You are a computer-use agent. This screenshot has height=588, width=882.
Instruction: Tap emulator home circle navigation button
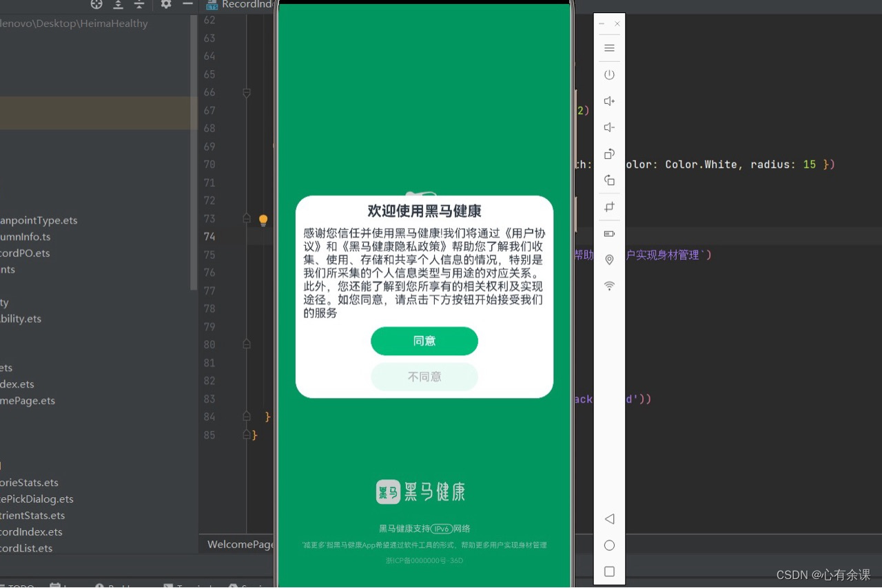(x=609, y=545)
